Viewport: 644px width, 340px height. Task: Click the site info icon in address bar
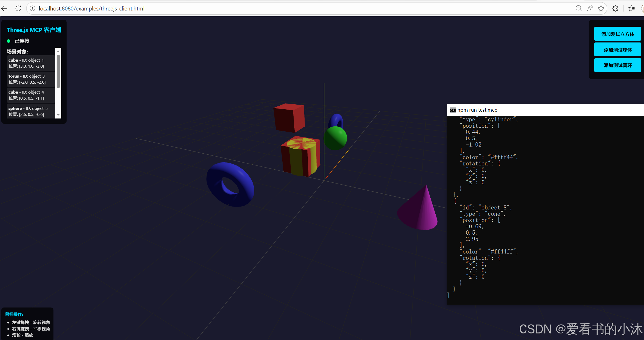coord(33,8)
